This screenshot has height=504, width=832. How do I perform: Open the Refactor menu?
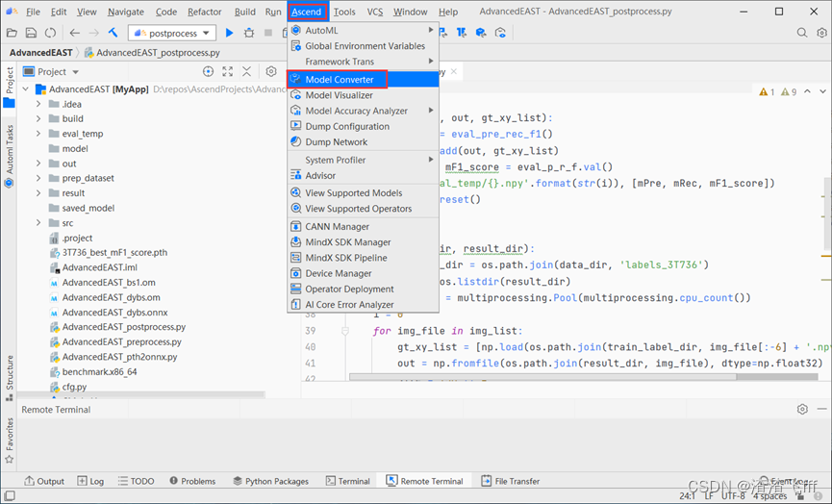pyautogui.click(x=204, y=12)
